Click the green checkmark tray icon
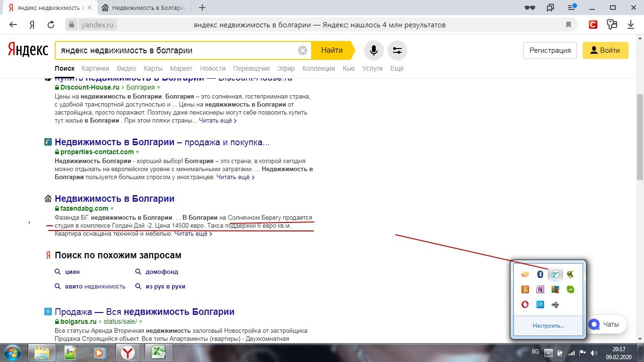This screenshot has width=644, height=362. tap(570, 289)
